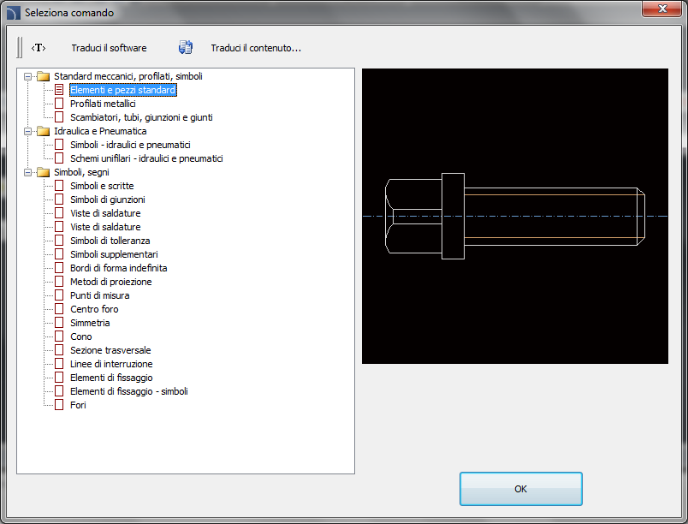Select Elementi di fissaggio - simboli
Viewport: 688px width, 524px height.
(x=129, y=391)
